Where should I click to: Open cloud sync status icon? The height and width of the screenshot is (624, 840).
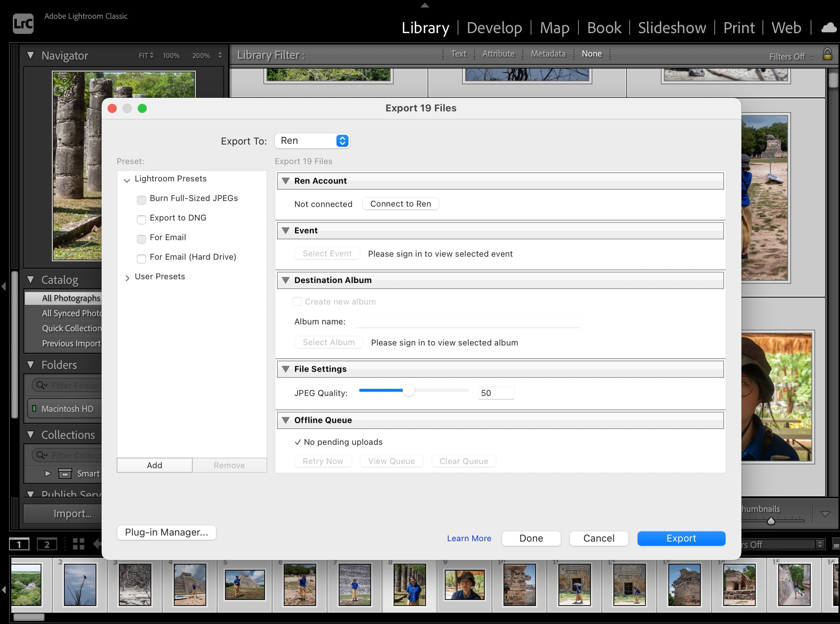(829, 28)
